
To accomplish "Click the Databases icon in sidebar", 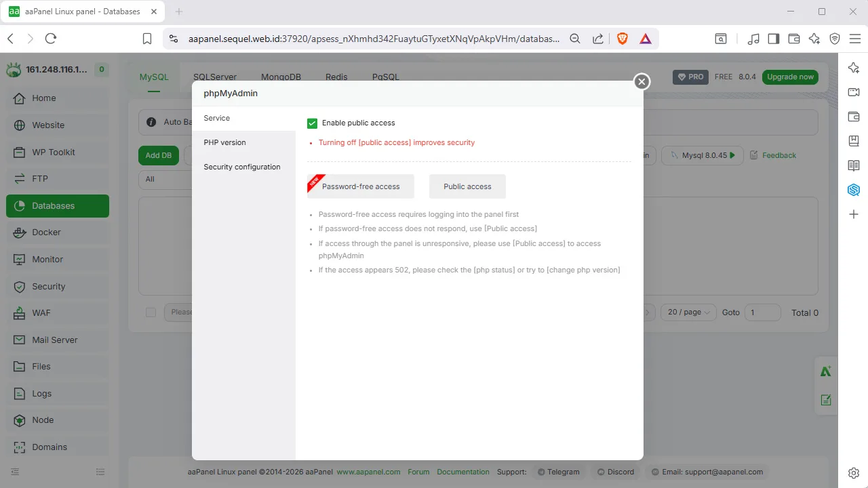I will pos(19,206).
